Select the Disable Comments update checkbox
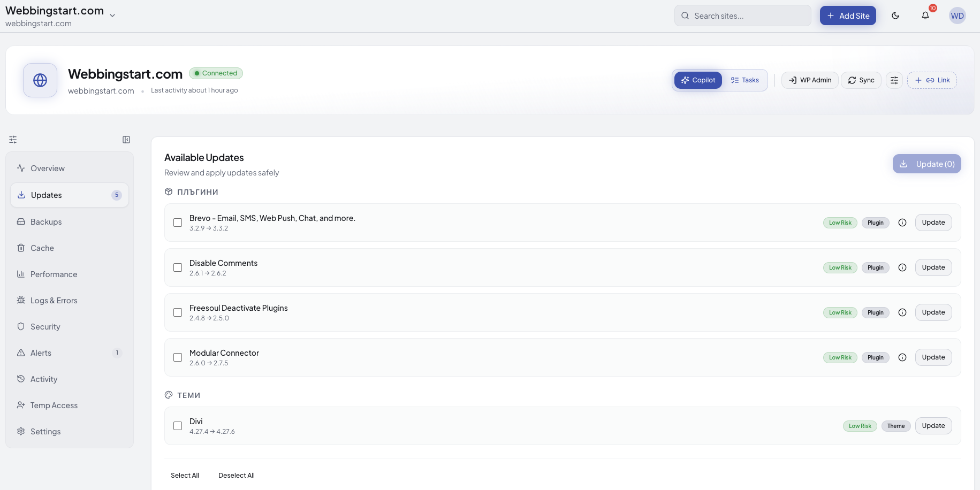 pos(178,267)
